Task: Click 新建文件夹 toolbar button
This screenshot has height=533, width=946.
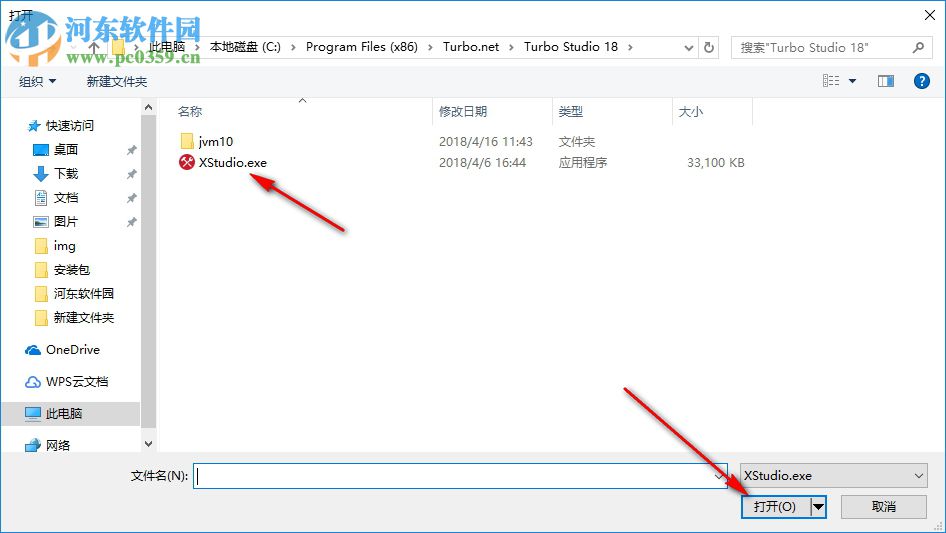Action: tap(116, 81)
